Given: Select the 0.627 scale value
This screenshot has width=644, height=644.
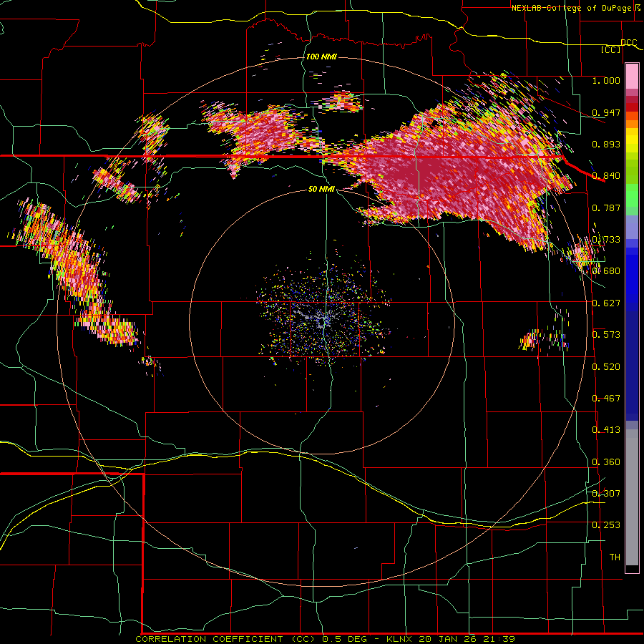Looking at the screenshot, I should (x=606, y=303).
